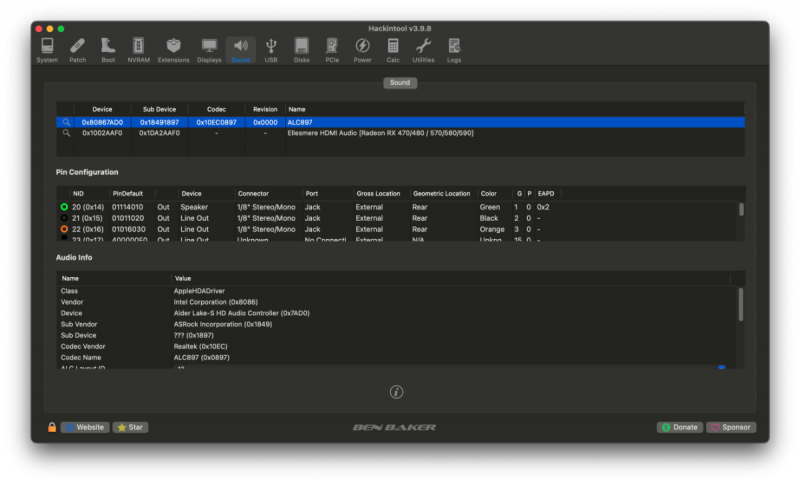Image resolution: width=800 pixels, height=484 pixels.
Task: Open the NVRAM section
Action: (138, 49)
